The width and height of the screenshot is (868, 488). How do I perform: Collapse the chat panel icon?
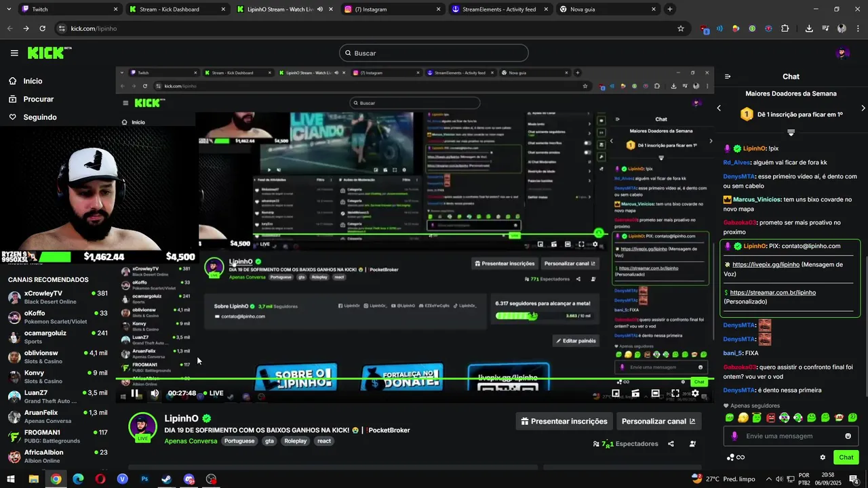coord(728,77)
